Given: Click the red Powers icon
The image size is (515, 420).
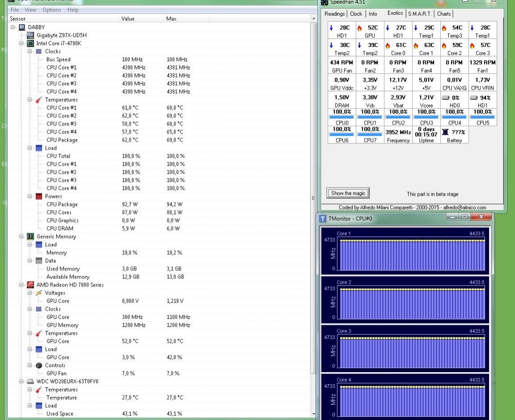Looking at the screenshot, I should click(39, 196).
